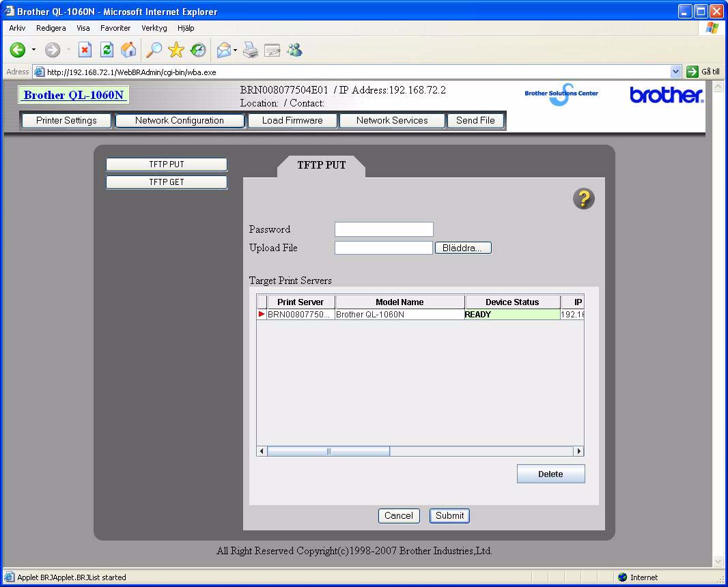Click the red Stop loading icon
728x587 pixels.
85,50
